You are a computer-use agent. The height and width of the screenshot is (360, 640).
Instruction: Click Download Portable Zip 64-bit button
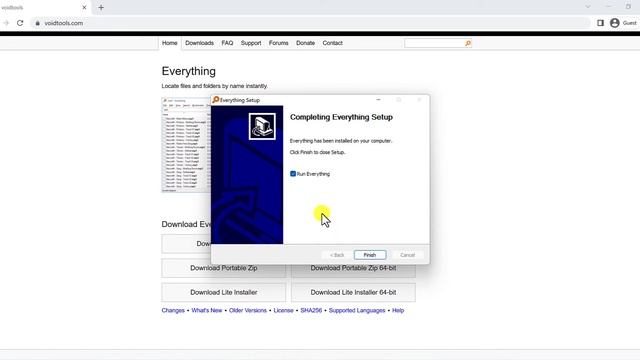pyautogui.click(x=353, y=268)
